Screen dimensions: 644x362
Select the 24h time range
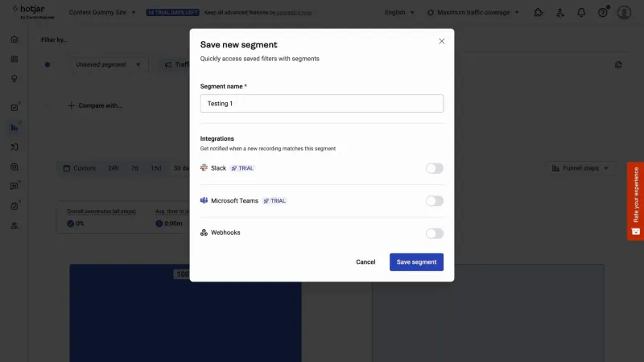point(113,168)
